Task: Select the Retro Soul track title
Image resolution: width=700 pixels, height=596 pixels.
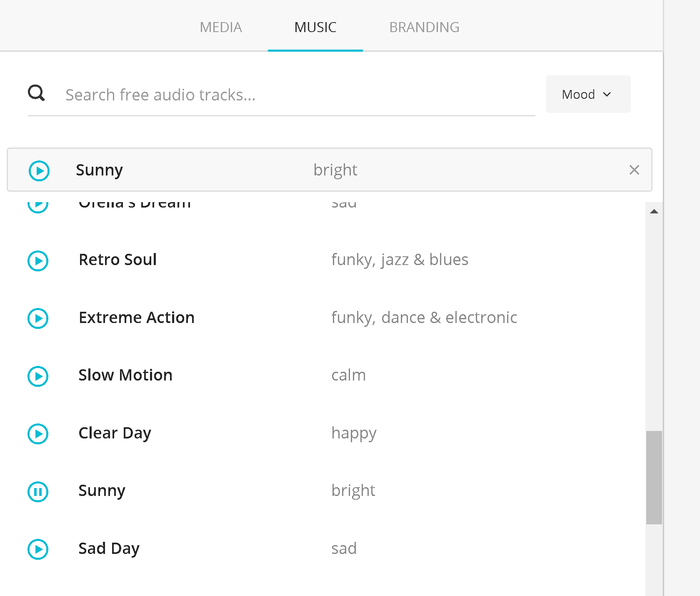Action: (118, 260)
